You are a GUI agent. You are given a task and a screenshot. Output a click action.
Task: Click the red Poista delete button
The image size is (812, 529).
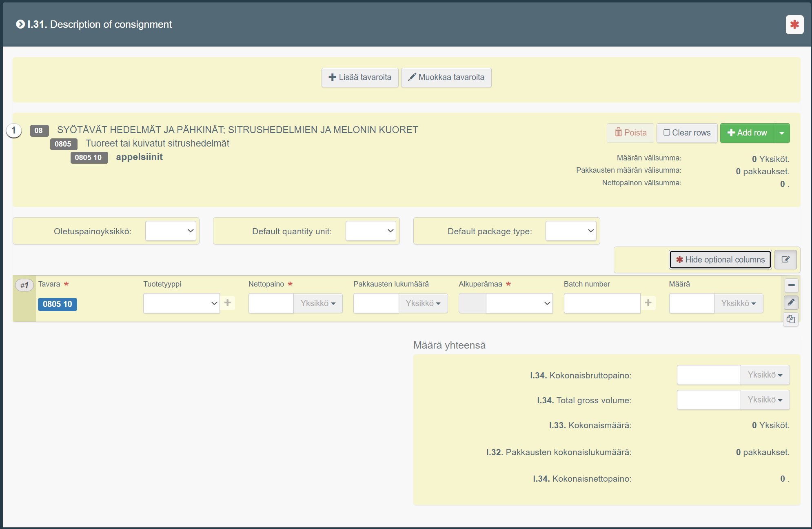630,133
